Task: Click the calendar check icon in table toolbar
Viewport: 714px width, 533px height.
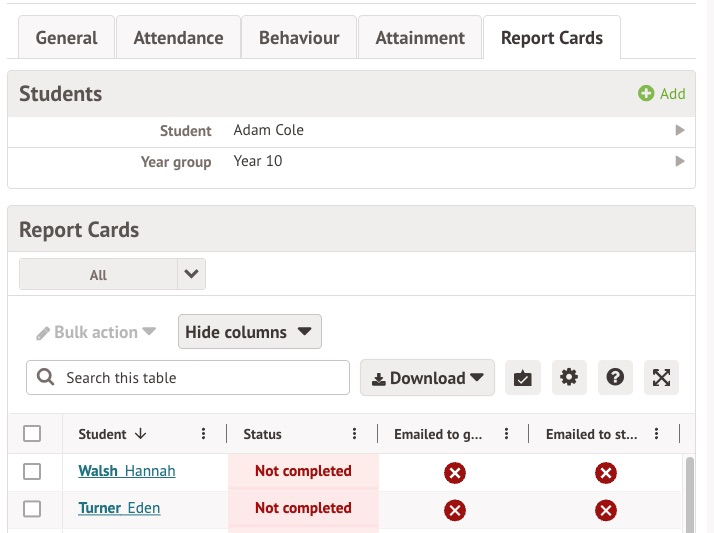Action: pyautogui.click(x=522, y=378)
